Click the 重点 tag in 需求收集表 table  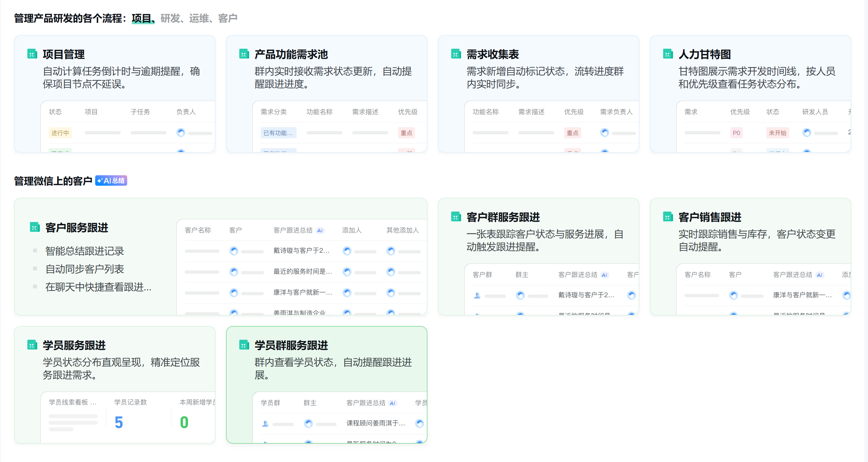point(572,133)
